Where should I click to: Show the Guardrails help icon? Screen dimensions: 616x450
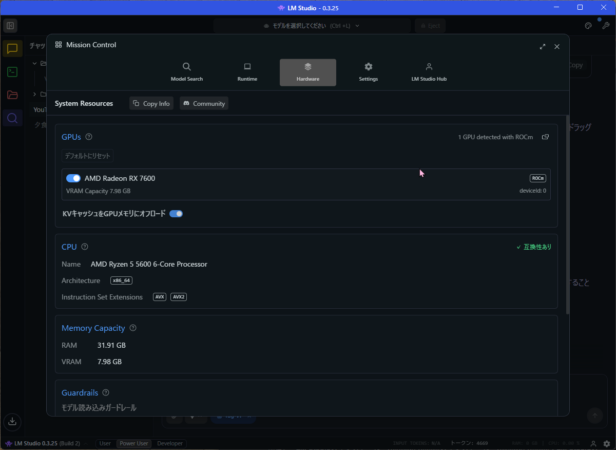tap(106, 393)
